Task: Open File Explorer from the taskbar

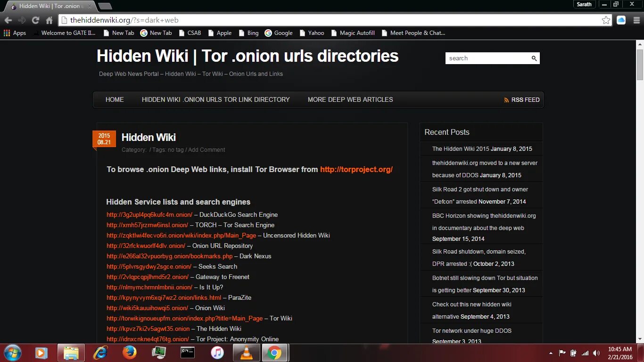Action: click(71, 353)
